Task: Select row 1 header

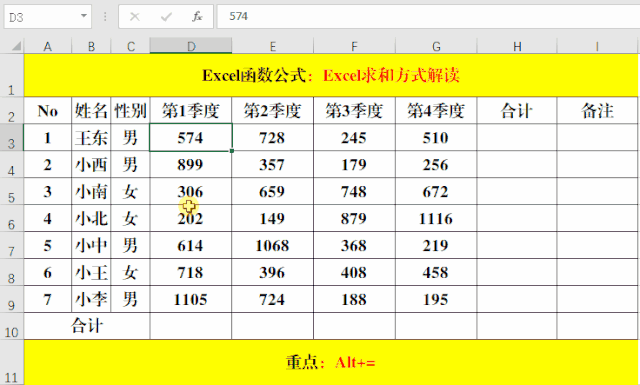Action: point(12,76)
